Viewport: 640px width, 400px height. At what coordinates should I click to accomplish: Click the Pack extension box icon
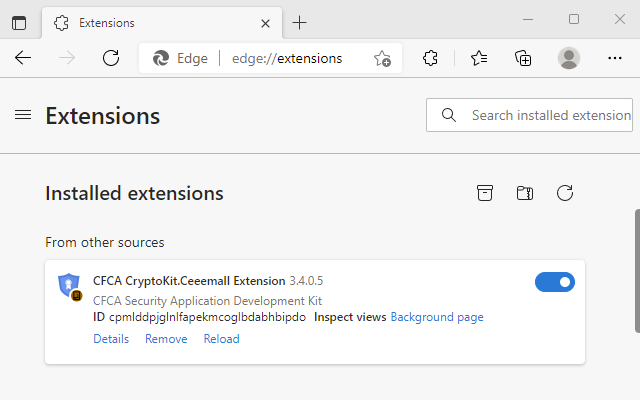click(485, 193)
